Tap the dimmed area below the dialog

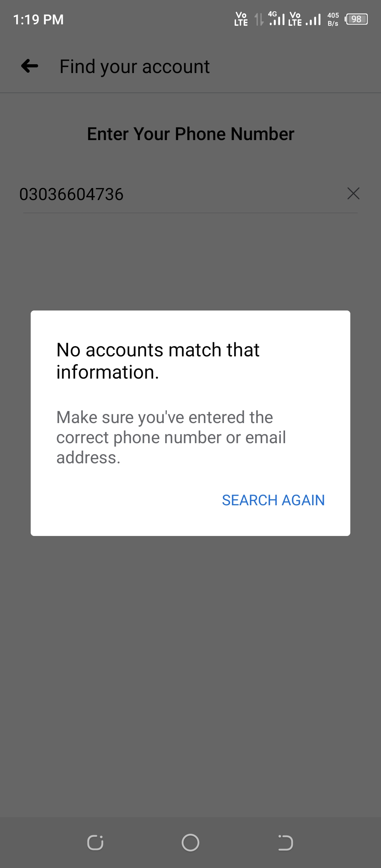[190, 670]
